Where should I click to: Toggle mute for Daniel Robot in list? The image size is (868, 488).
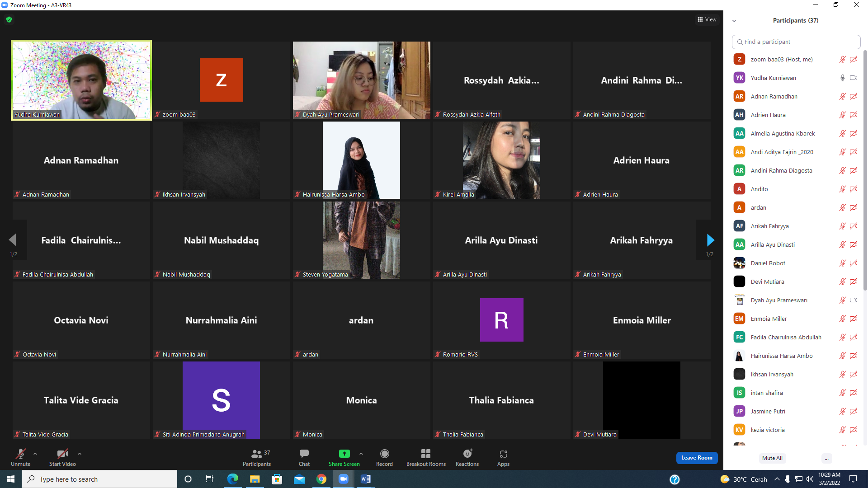843,263
